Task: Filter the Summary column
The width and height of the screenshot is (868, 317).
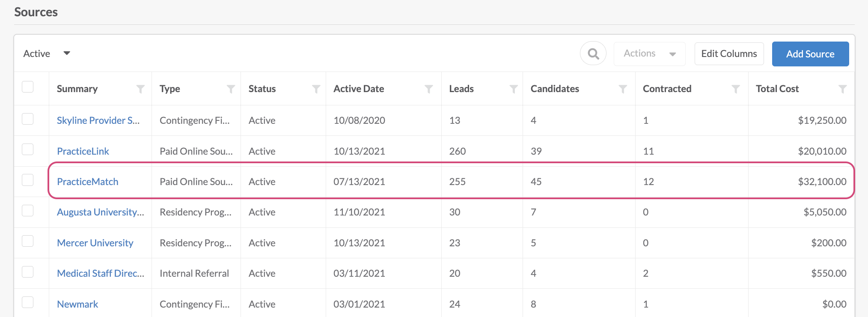Action: [140, 89]
